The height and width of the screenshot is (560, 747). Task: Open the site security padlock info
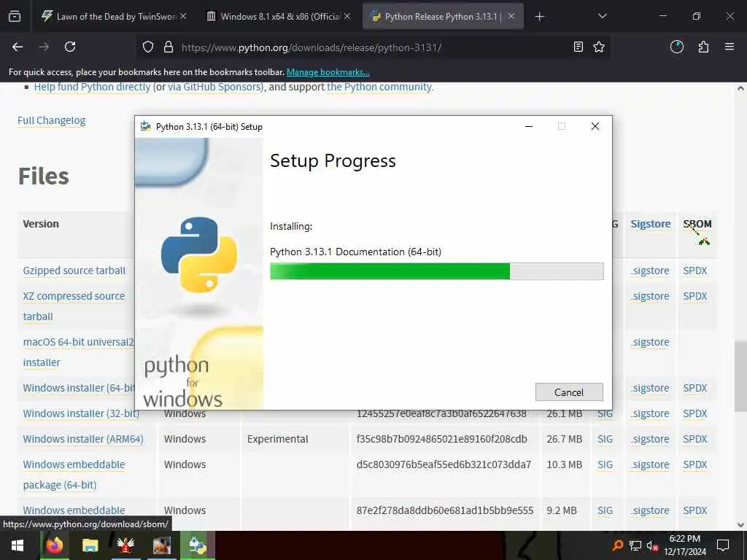click(x=169, y=47)
